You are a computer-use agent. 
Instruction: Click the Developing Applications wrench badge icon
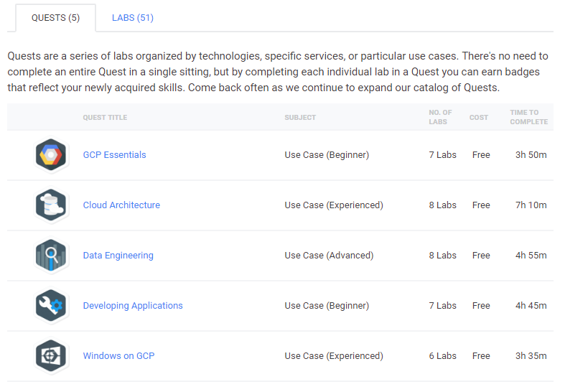click(x=51, y=306)
